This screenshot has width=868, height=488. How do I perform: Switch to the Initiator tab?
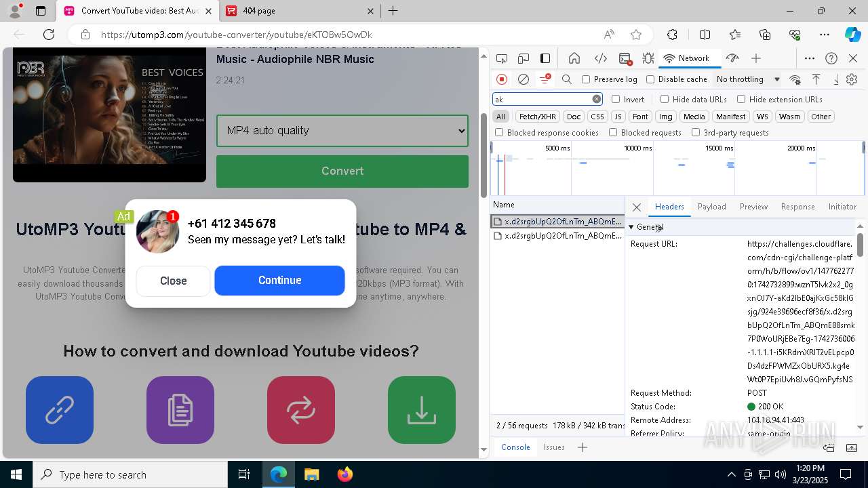tap(842, 207)
